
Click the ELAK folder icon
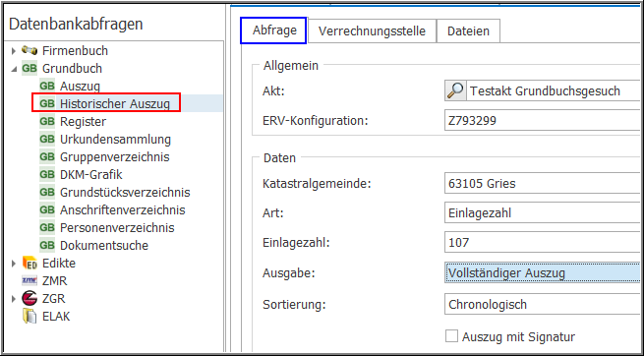29,316
